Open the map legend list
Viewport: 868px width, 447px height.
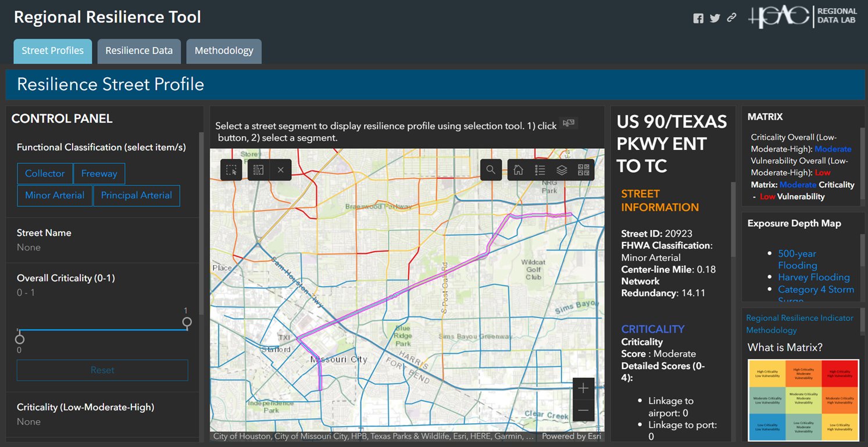(540, 170)
